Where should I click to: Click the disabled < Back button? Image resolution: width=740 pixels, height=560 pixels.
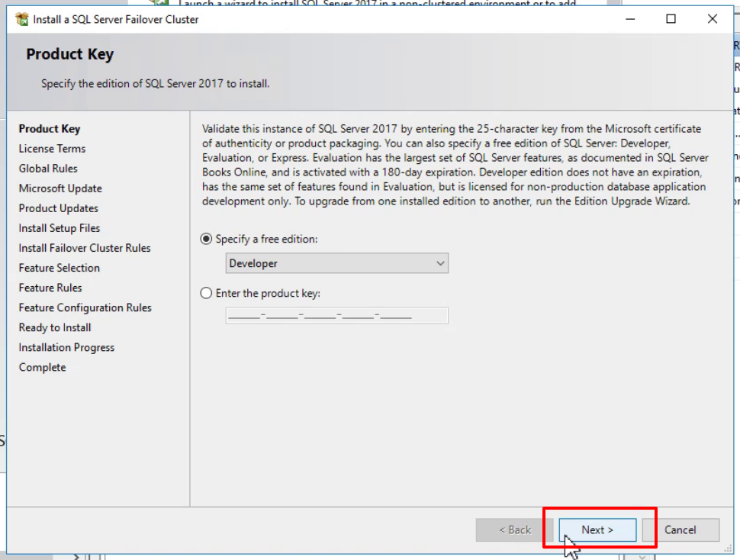515,529
